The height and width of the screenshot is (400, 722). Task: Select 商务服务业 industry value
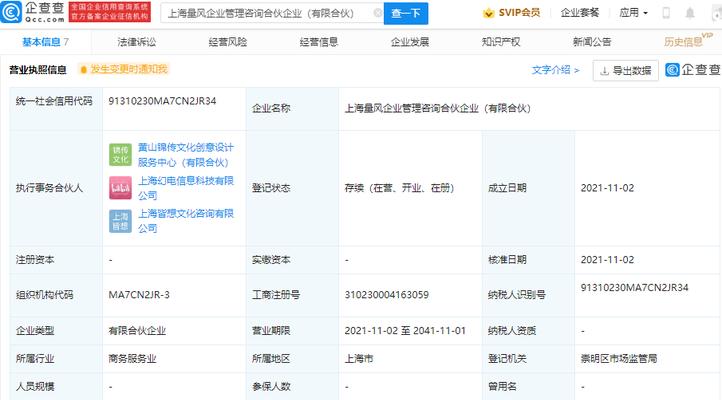click(132, 359)
